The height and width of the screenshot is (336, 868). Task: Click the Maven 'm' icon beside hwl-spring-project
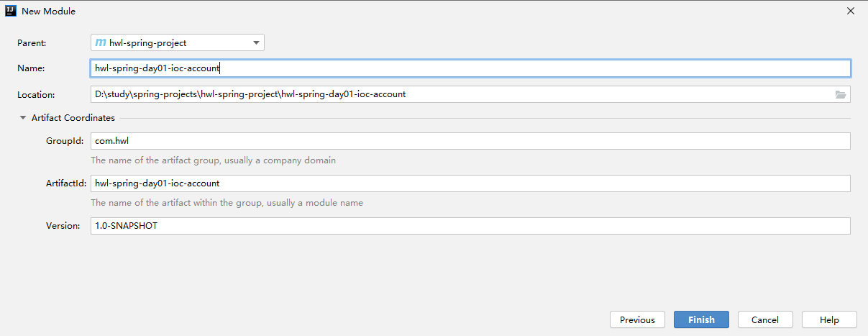point(101,43)
